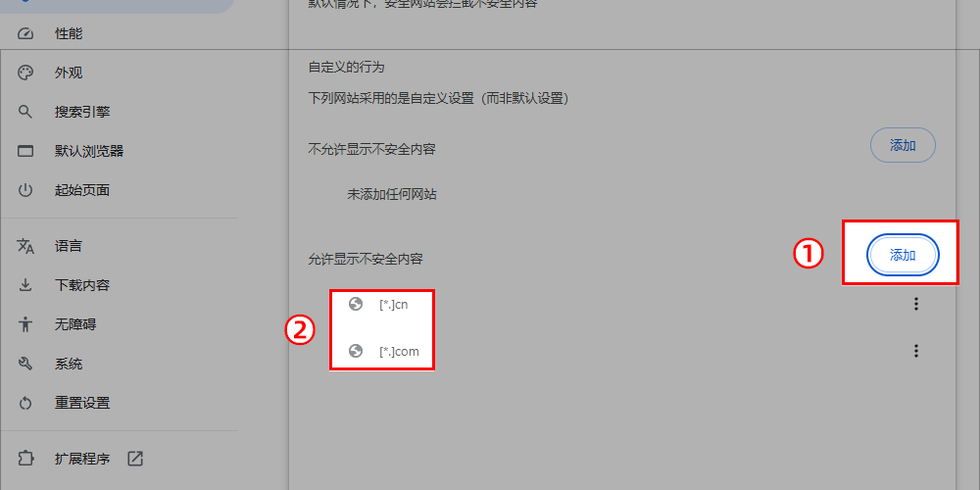Click the System wrench icon
The height and width of the screenshot is (490, 980).
[25, 364]
